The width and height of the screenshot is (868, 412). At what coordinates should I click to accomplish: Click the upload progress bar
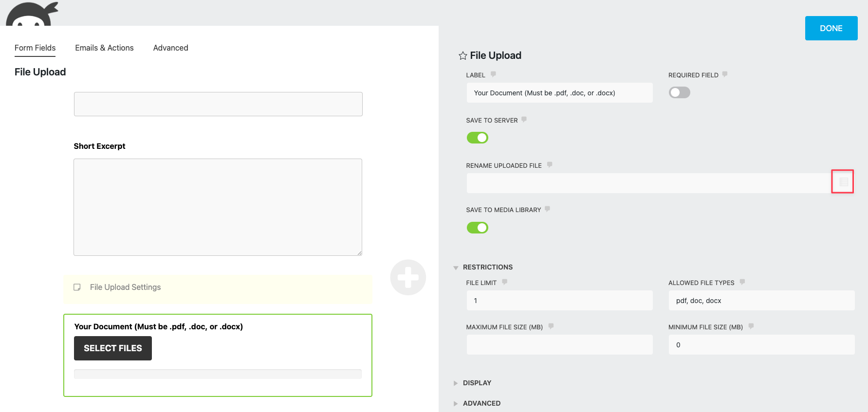(x=218, y=374)
